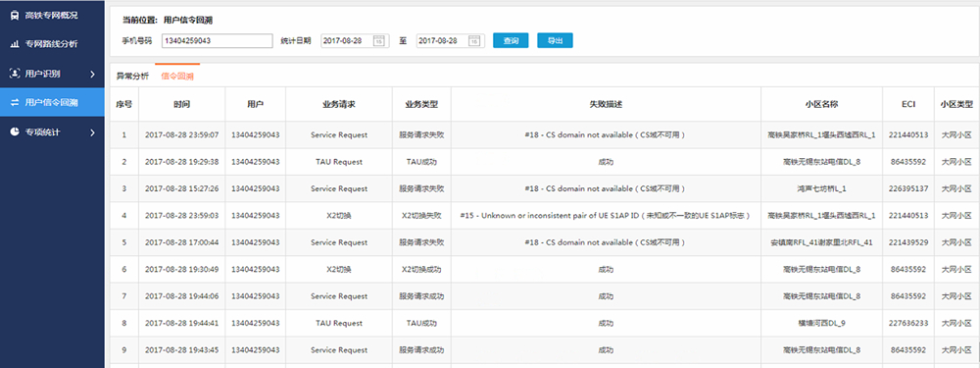Select the row 4 X2切换失败 cell
980x368 pixels.
tap(421, 215)
